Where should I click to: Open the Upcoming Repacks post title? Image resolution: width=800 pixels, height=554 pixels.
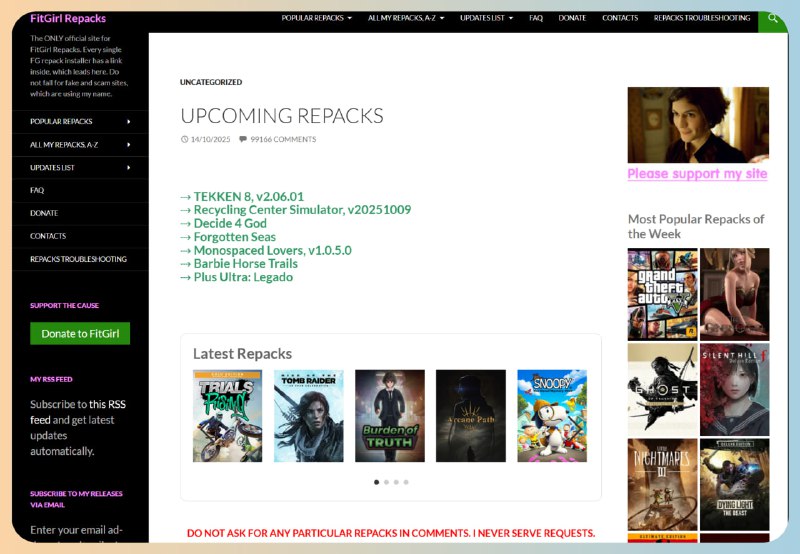(282, 116)
